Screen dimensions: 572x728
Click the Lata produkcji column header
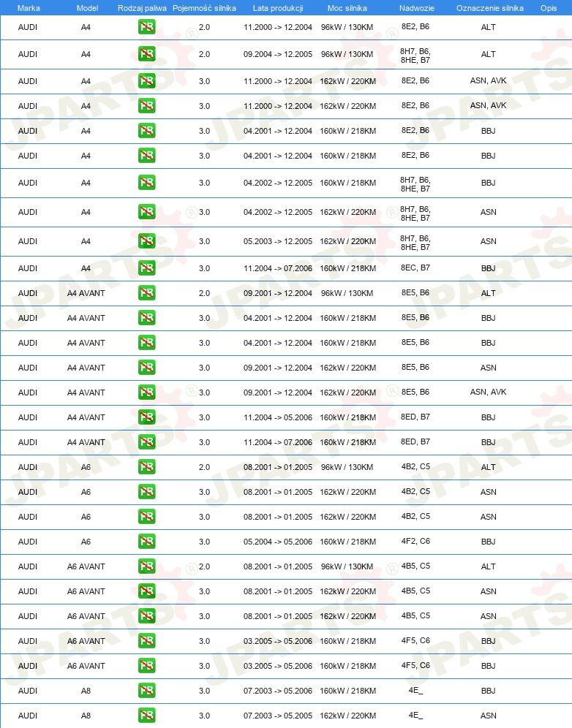(x=278, y=8)
